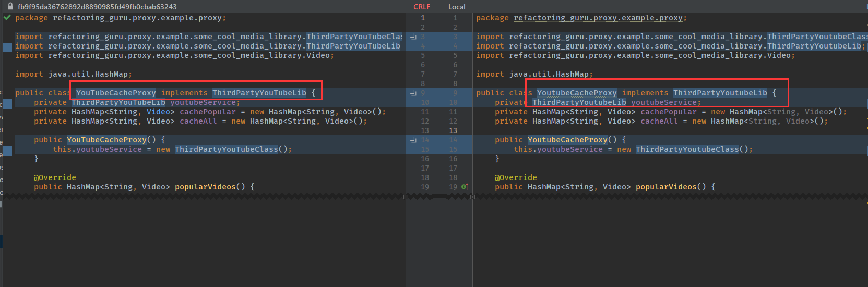868x287 pixels.
Task: Click the read-only lock icon beside revision hash
Action: point(10,6)
